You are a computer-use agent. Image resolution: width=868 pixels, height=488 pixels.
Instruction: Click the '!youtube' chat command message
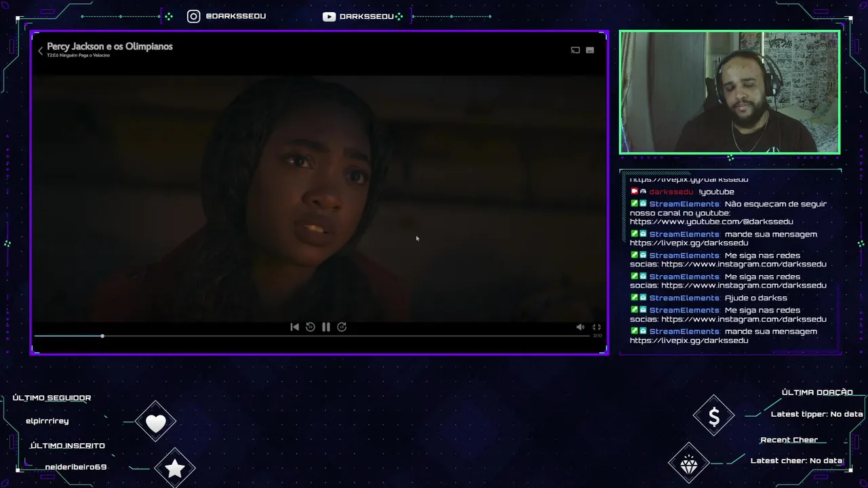pyautogui.click(x=716, y=192)
